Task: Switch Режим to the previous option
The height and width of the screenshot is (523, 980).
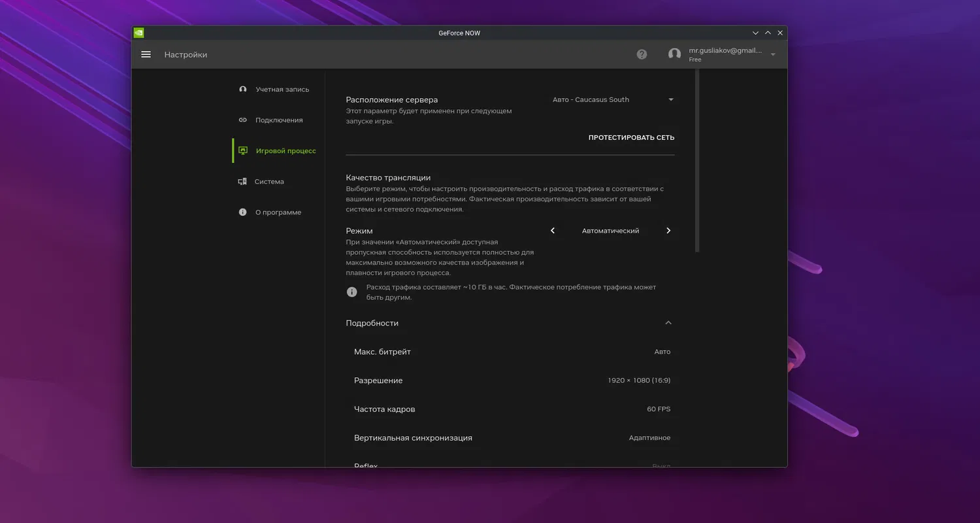Action: click(x=553, y=231)
